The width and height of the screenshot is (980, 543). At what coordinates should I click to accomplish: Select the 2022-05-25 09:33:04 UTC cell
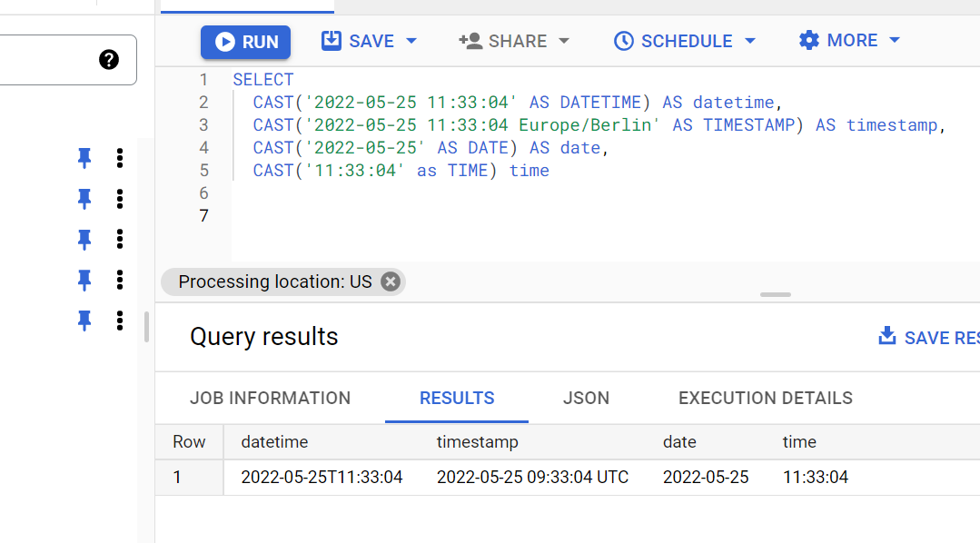click(x=532, y=478)
